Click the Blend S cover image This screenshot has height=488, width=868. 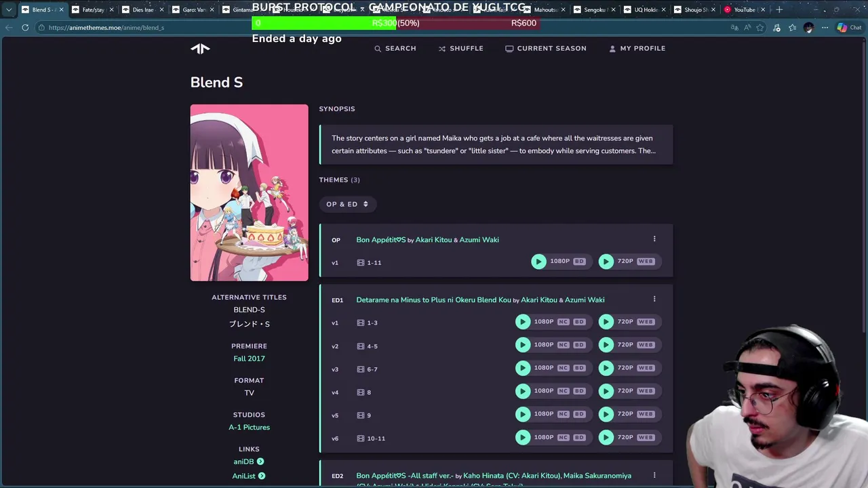click(249, 192)
